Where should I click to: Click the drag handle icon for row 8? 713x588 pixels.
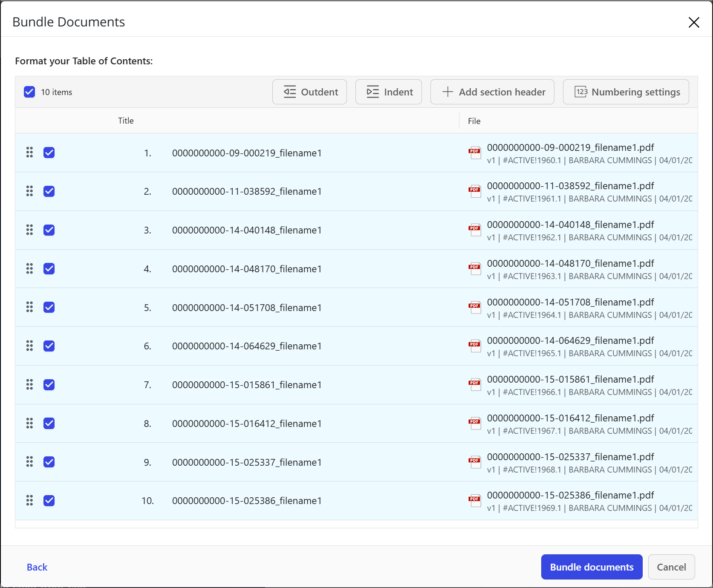point(29,423)
